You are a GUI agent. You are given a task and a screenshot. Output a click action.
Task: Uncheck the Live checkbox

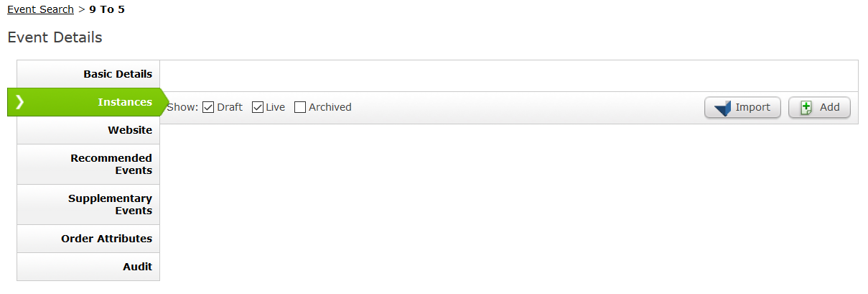(x=258, y=107)
